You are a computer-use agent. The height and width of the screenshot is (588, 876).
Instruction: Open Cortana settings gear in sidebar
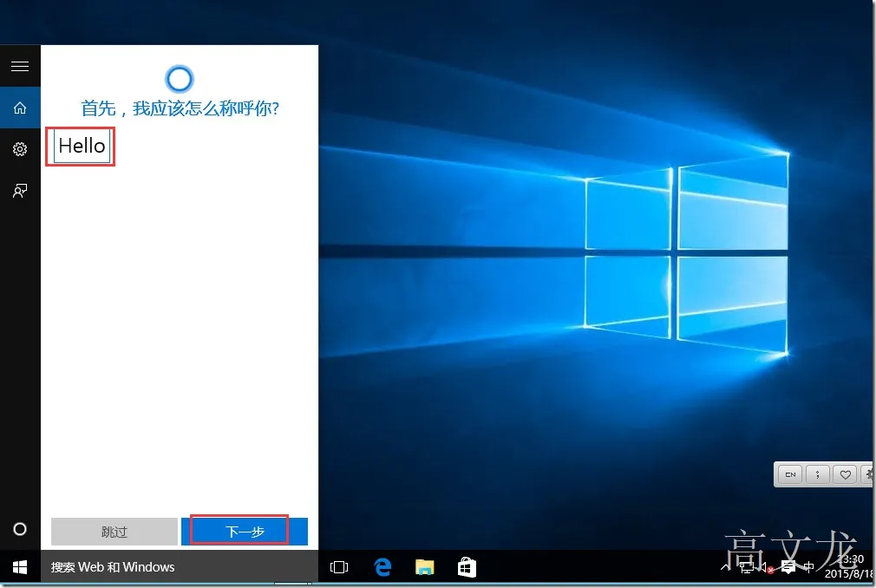[x=20, y=149]
